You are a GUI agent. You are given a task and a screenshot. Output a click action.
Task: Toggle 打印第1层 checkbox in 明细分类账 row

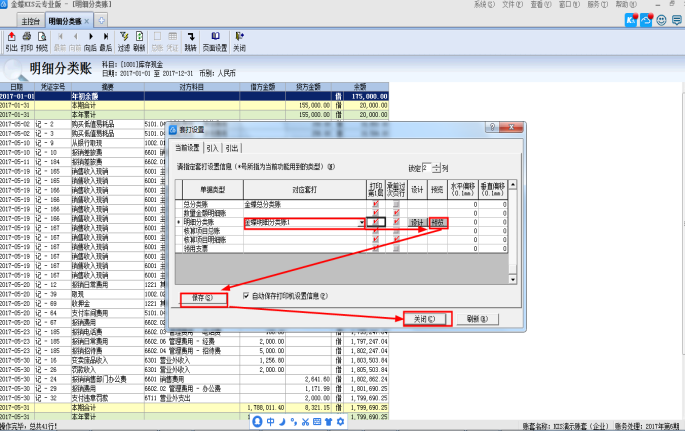click(376, 221)
